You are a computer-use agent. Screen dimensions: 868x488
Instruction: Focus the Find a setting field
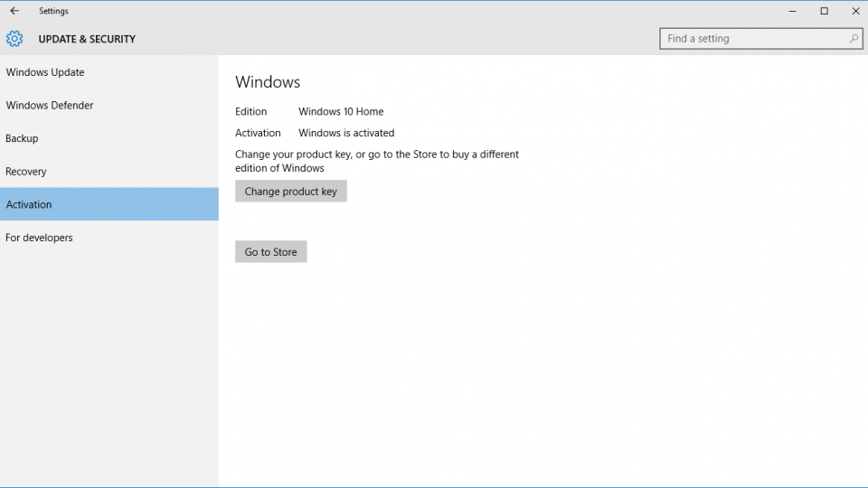click(x=760, y=39)
